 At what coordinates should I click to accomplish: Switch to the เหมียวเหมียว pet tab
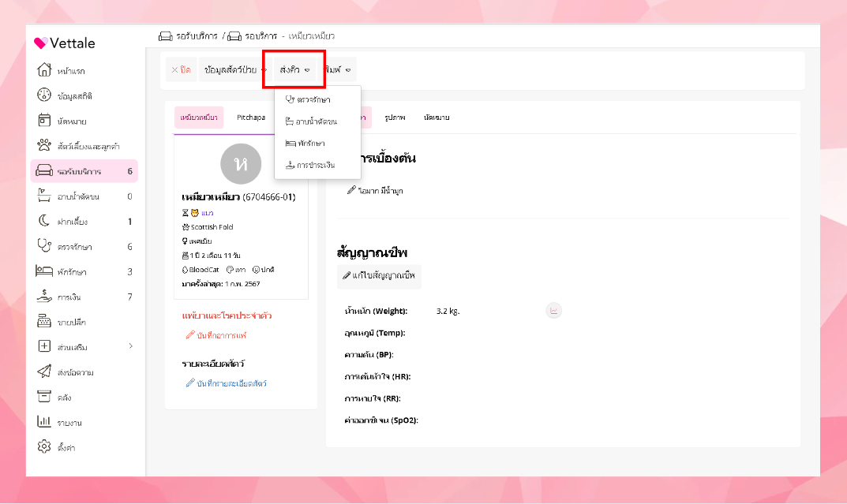(x=199, y=118)
